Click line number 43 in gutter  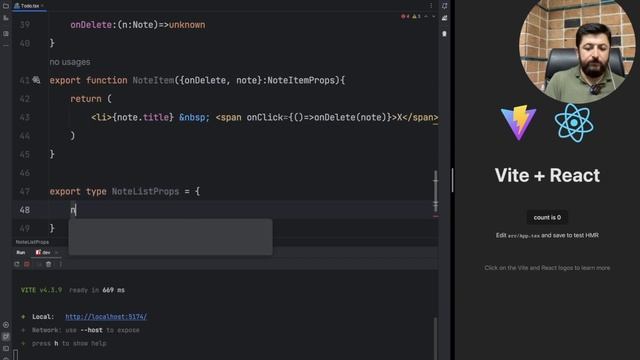(x=24, y=118)
